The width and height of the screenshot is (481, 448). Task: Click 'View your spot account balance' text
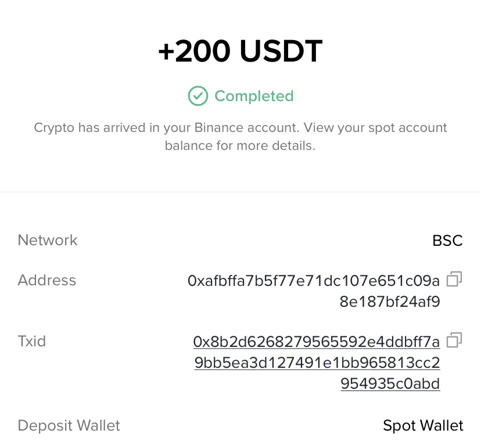click(360, 128)
